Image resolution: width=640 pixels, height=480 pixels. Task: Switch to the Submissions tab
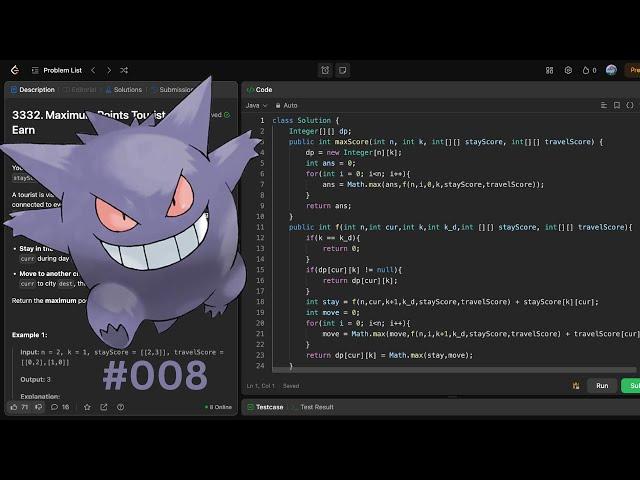click(172, 90)
